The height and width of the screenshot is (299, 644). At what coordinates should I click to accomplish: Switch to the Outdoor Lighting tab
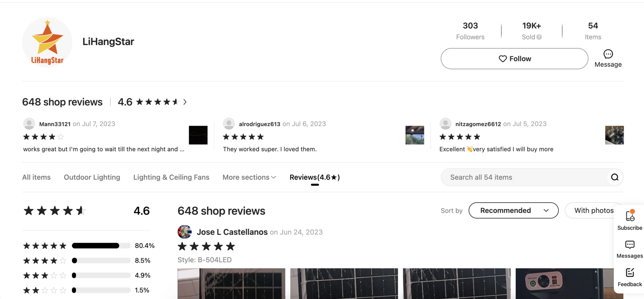(92, 177)
